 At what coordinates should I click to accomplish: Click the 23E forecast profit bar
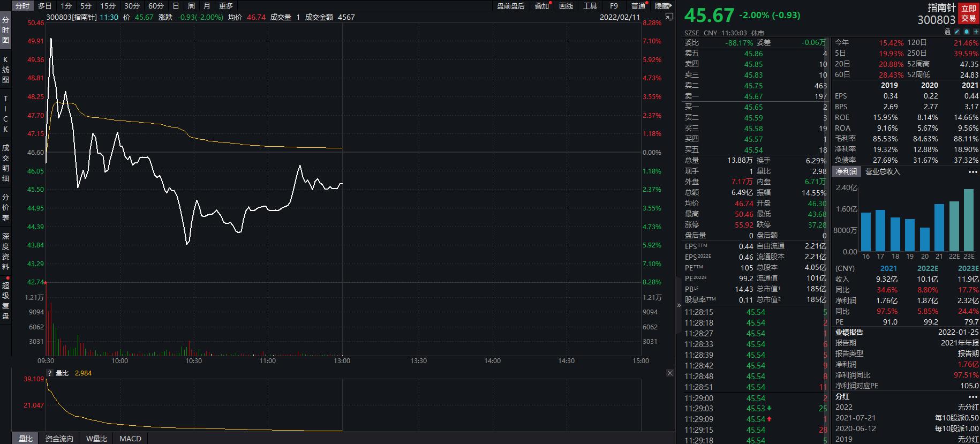click(x=969, y=220)
